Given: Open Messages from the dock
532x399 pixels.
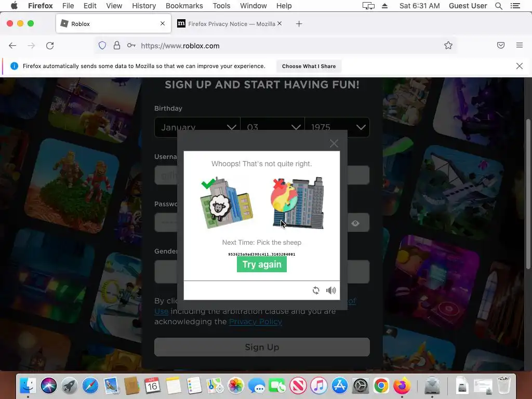Looking at the screenshot, I should 257,386.
